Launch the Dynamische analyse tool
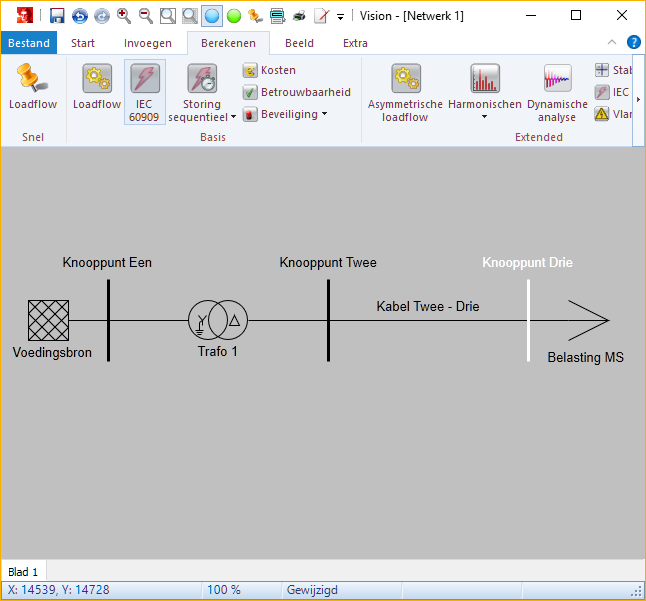The width and height of the screenshot is (646, 601). tap(557, 93)
